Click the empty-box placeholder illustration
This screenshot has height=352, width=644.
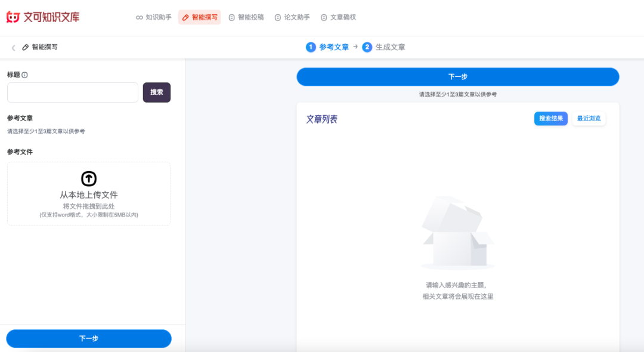tap(458, 233)
